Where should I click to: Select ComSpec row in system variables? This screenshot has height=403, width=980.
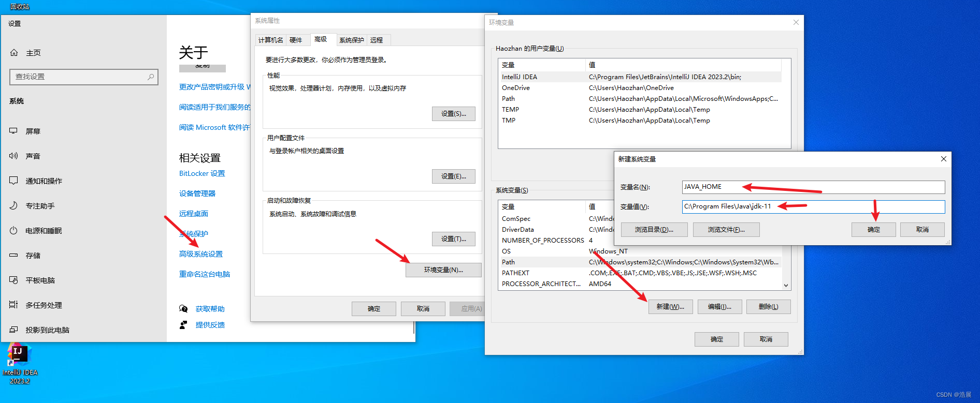(x=556, y=219)
